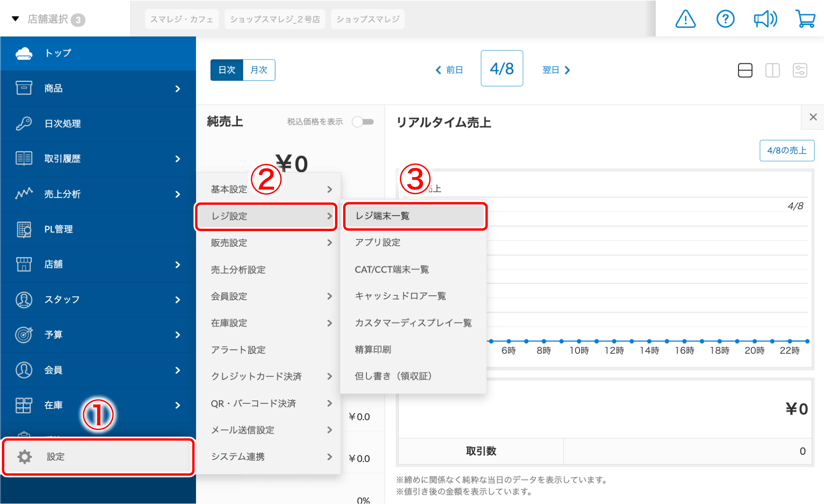The image size is (824, 504).
Task: Expand the 店舗 sidebar arrow
Action: [178, 265]
